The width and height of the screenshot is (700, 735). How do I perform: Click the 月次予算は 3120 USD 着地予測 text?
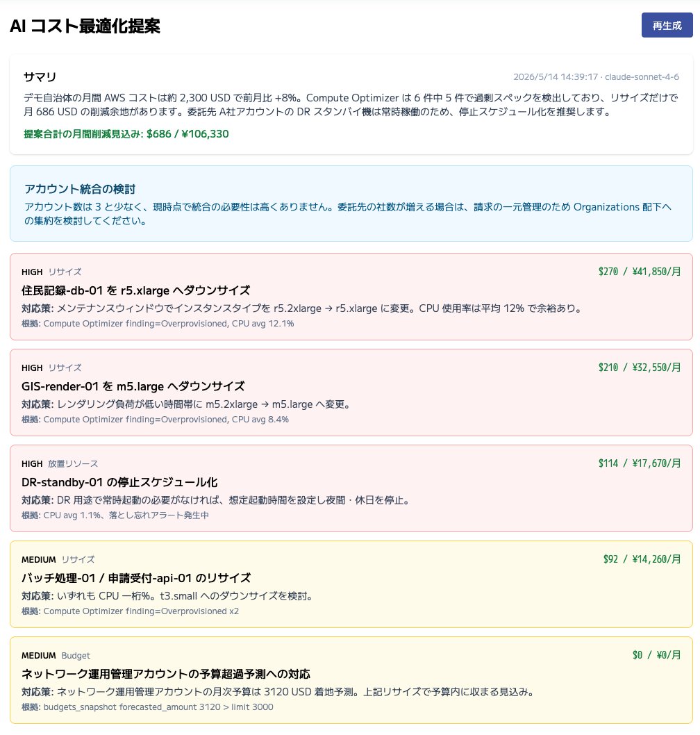coord(280,692)
